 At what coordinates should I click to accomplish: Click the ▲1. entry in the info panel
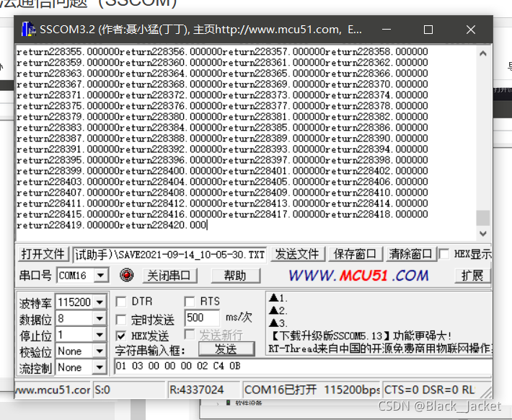coord(278,298)
